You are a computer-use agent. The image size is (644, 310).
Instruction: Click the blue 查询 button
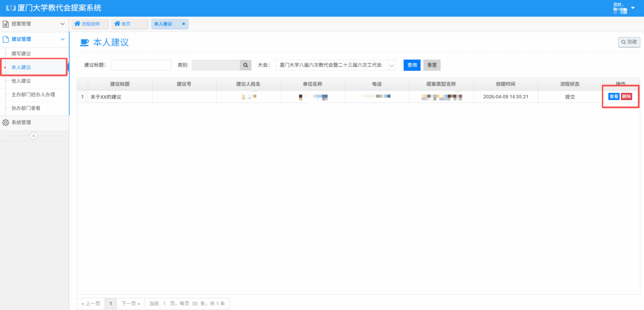(412, 65)
